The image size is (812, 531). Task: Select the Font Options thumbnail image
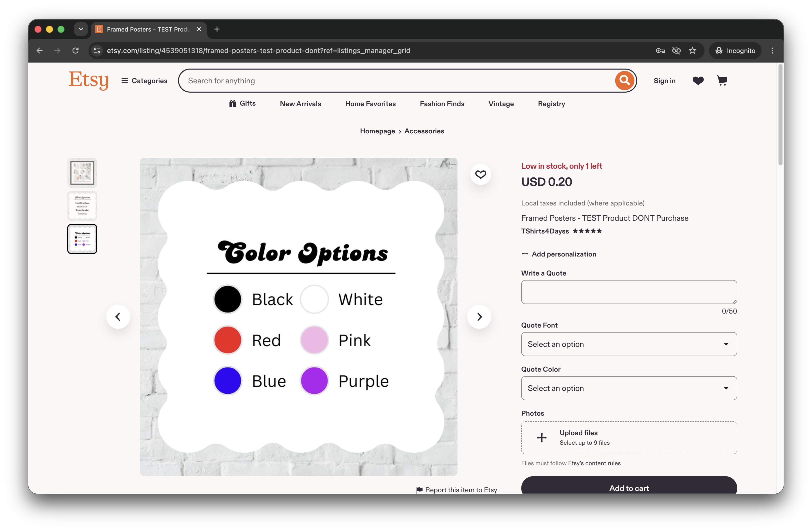click(82, 206)
